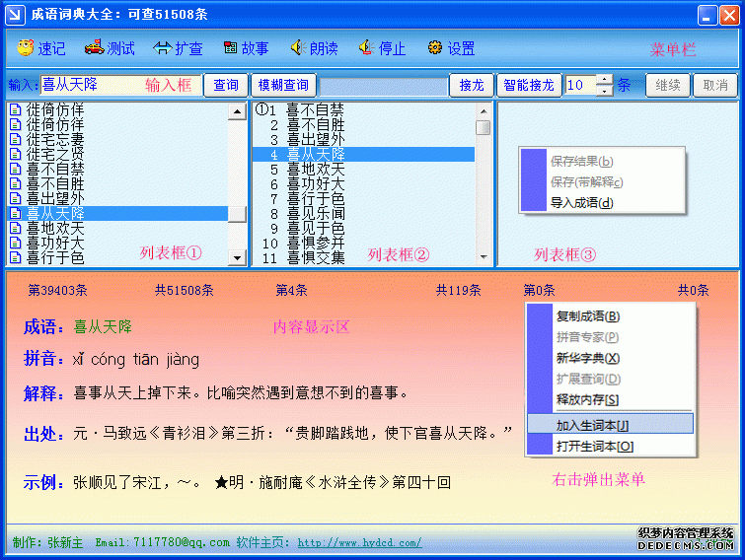This screenshot has width=745, height=560.
Task: Click the 朗读 speaker icon
Action: coord(298,47)
